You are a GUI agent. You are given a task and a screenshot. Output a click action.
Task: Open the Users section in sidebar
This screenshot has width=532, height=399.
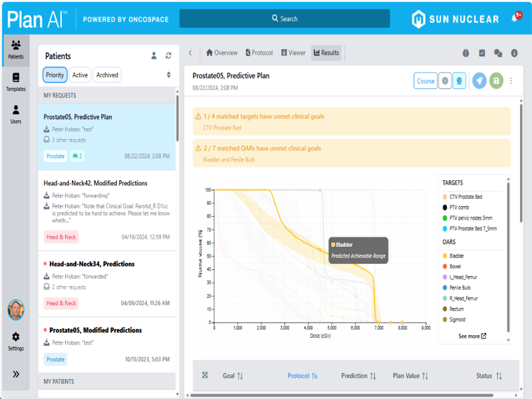click(16, 114)
